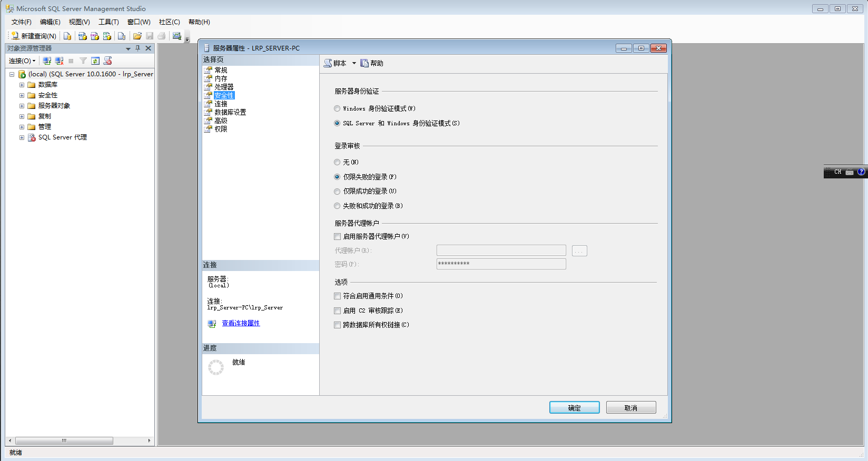Viewport: 868px width, 461px height.
Task: Click the 确定 button
Action: click(x=575, y=408)
